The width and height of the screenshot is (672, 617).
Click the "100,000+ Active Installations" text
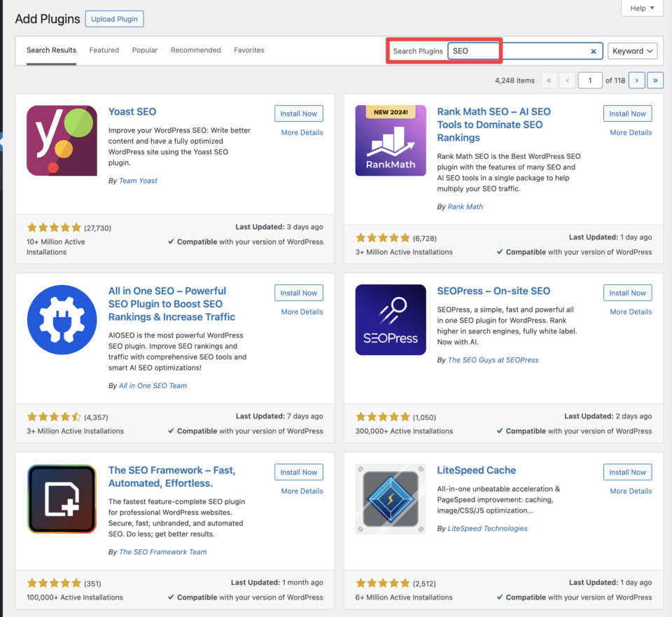point(75,597)
